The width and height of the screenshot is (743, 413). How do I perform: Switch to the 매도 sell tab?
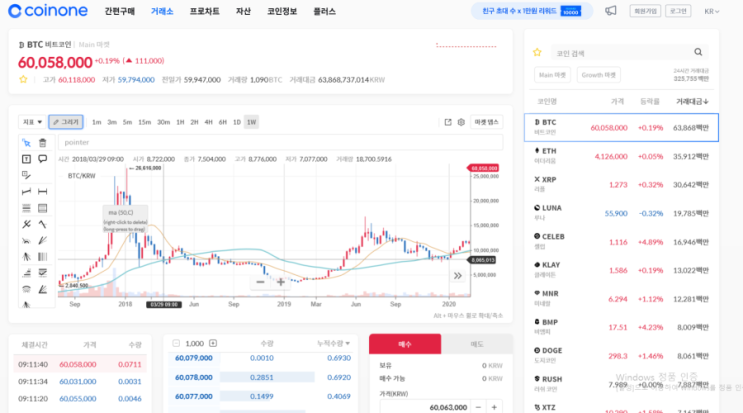477,344
